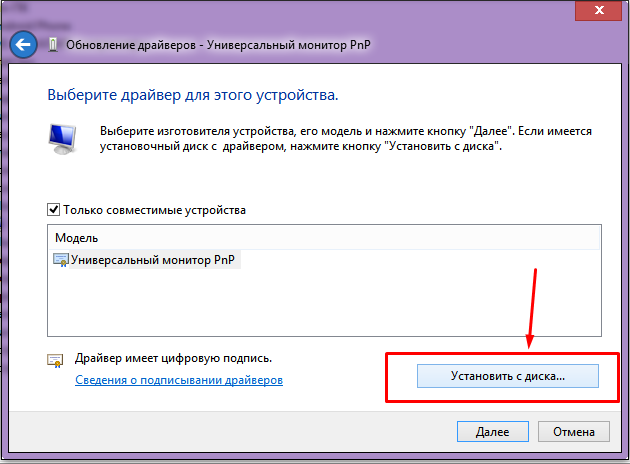The height and width of the screenshot is (464, 630).
Task: Open the Сведения о подписывании драйверов link
Action: coord(179,380)
